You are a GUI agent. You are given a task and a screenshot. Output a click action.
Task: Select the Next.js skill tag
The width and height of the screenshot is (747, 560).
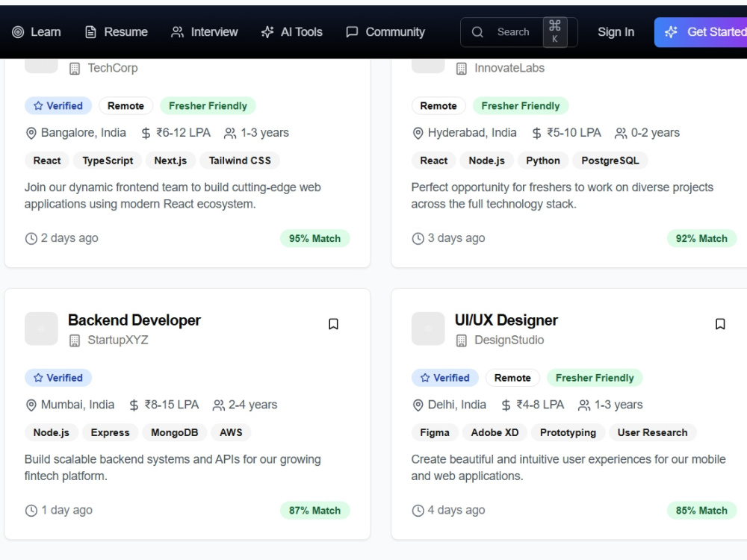(x=170, y=161)
